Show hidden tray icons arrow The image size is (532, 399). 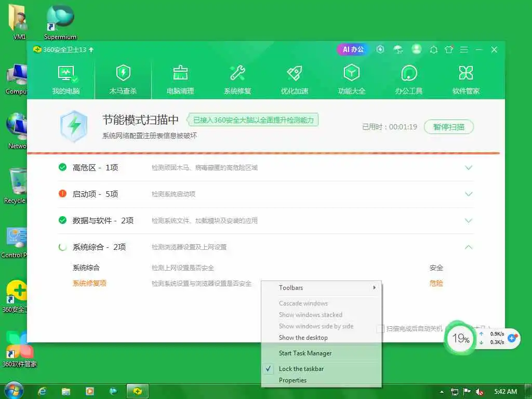(442, 392)
